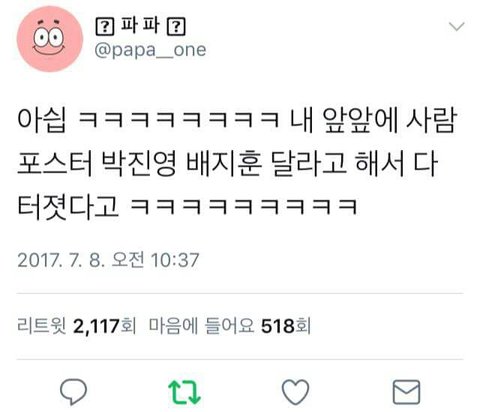Screen dimensions: 480x412
Task: View retweeters via 리트윗 label
Action: click(x=42, y=326)
